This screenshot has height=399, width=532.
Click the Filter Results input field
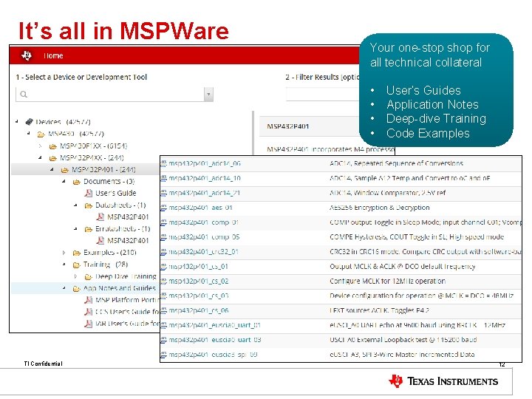point(322,95)
